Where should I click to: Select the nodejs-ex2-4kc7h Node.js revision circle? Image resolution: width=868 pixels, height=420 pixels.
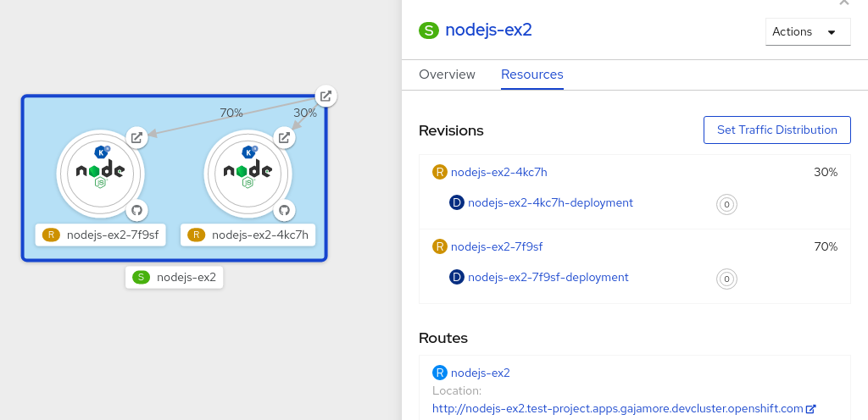tap(248, 173)
